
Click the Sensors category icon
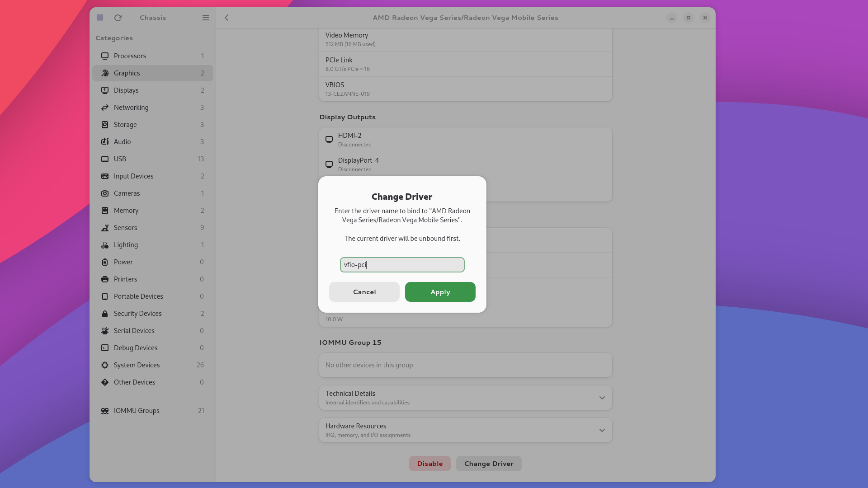click(105, 228)
